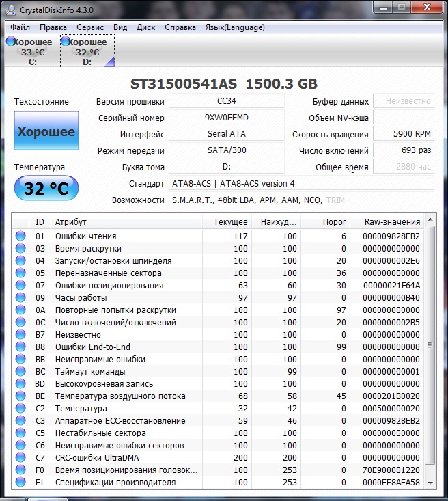Click status orb for Высокоуровневая запись
This screenshot has height=501, width=448.
20,383
